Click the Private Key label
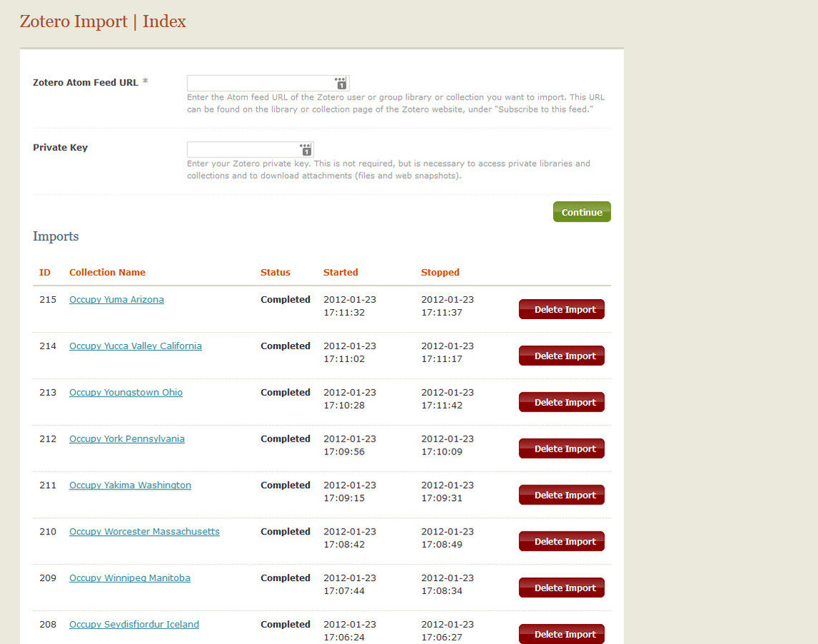Viewport: 818px width, 644px height. [60, 147]
